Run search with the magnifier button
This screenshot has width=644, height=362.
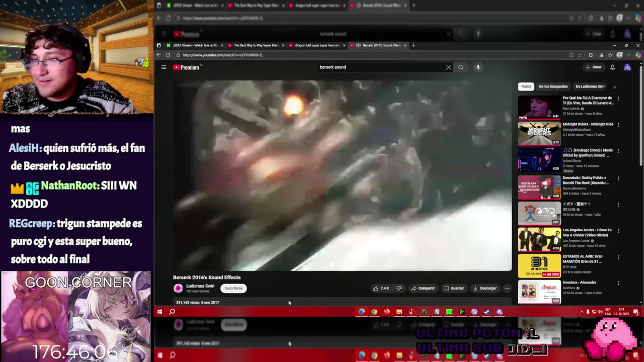pos(461,67)
